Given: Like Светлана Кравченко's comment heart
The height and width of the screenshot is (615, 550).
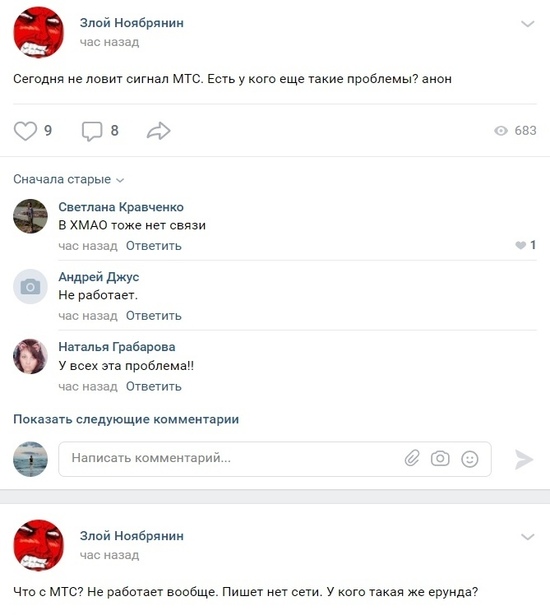Looking at the screenshot, I should click(x=521, y=246).
